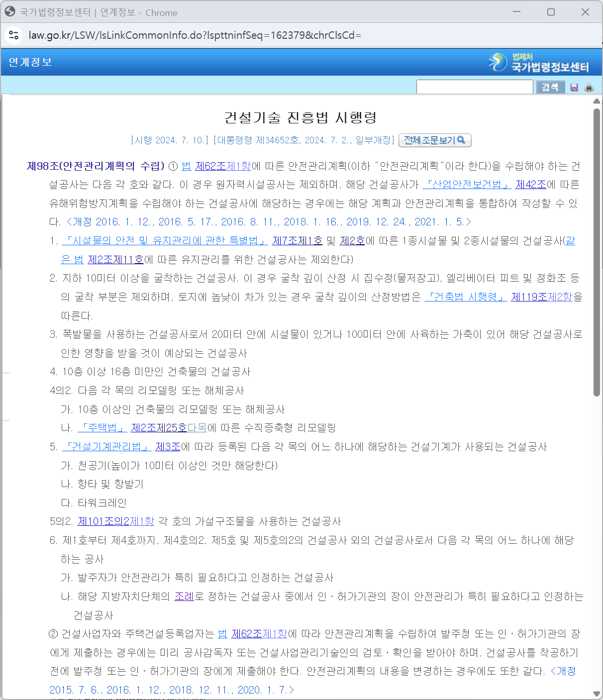603x700 pixels.
Task: Click title 건설기술 진흥법 시행령
Action: point(301,117)
